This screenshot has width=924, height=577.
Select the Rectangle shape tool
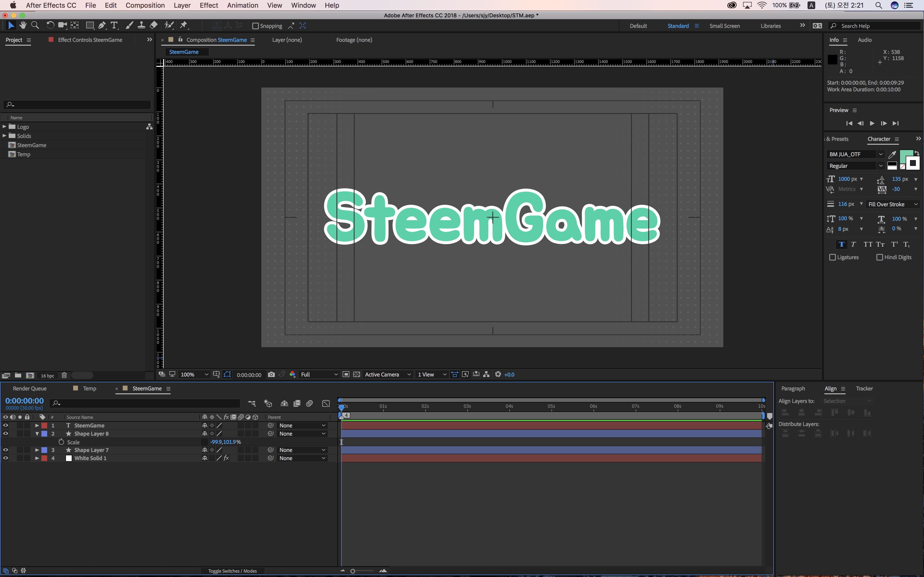click(x=90, y=25)
